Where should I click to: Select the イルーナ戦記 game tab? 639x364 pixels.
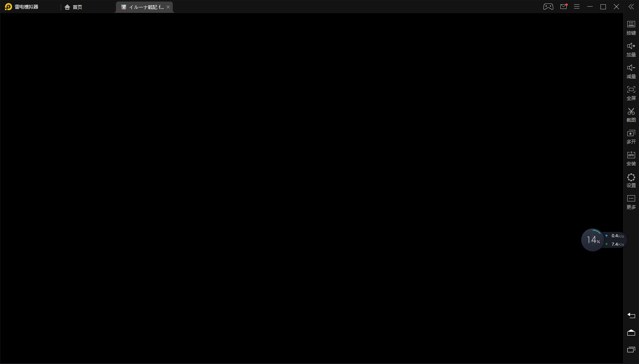pyautogui.click(x=142, y=7)
